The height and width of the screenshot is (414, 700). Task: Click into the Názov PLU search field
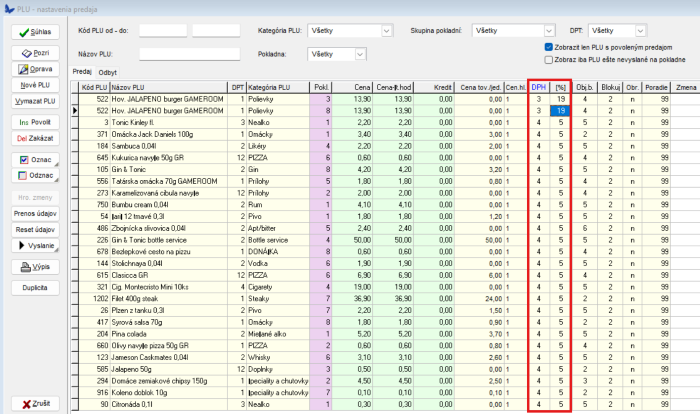(189, 54)
